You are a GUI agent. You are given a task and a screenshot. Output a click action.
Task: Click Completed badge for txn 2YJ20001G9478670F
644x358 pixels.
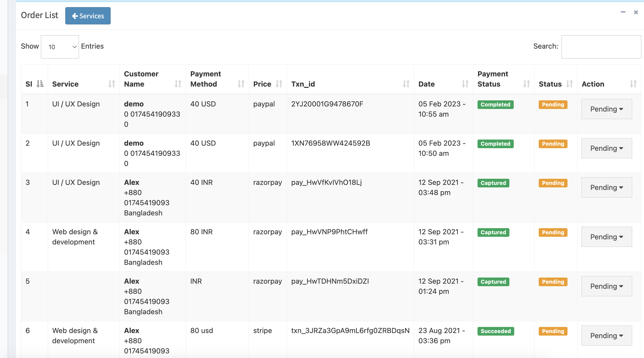pyautogui.click(x=495, y=104)
